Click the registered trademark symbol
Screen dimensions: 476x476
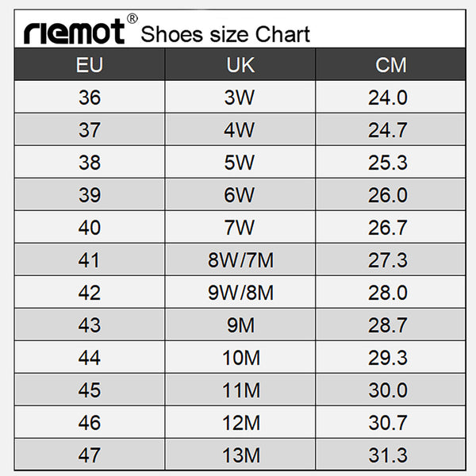[132, 18]
